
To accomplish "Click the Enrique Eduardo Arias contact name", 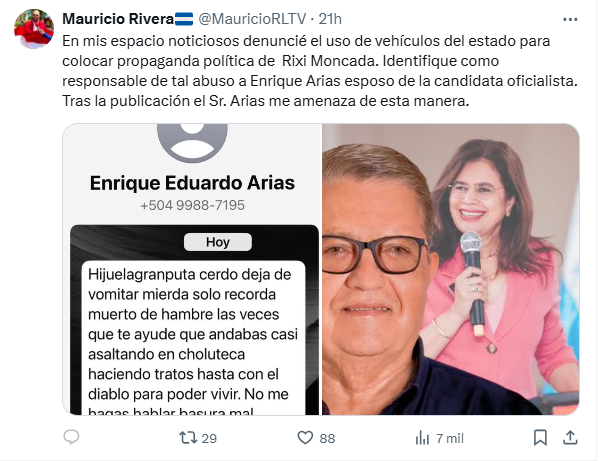I will [x=192, y=183].
